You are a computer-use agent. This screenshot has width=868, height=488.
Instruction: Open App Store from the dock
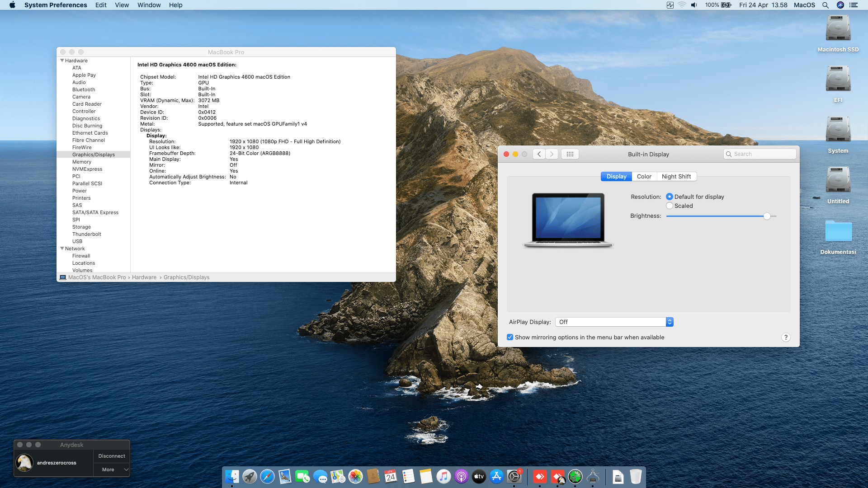(496, 477)
